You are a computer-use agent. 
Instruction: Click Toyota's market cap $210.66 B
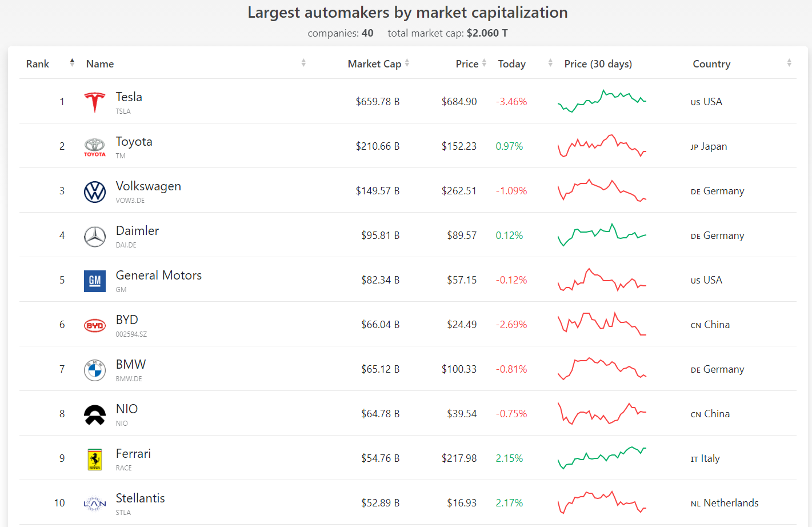click(x=378, y=146)
